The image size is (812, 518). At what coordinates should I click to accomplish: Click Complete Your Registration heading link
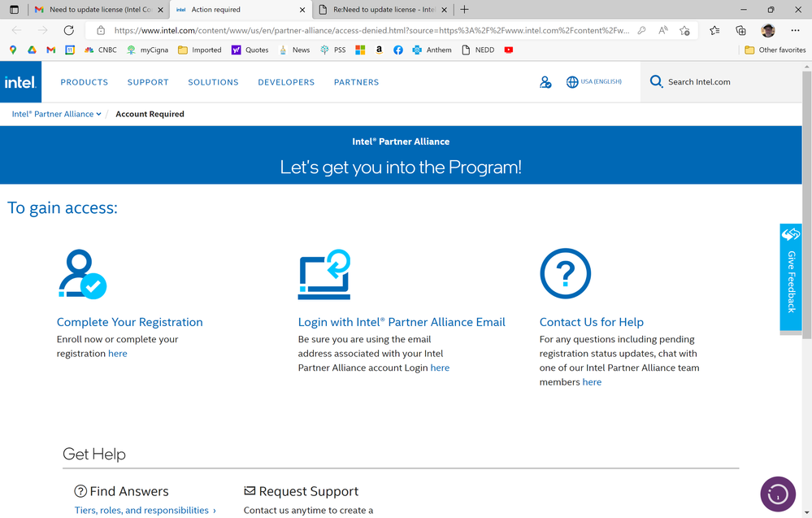(x=129, y=322)
